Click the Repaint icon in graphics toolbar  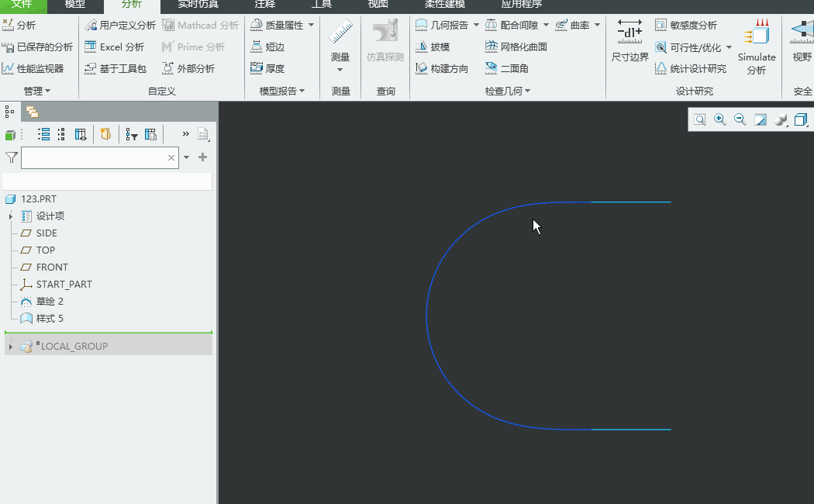[761, 120]
